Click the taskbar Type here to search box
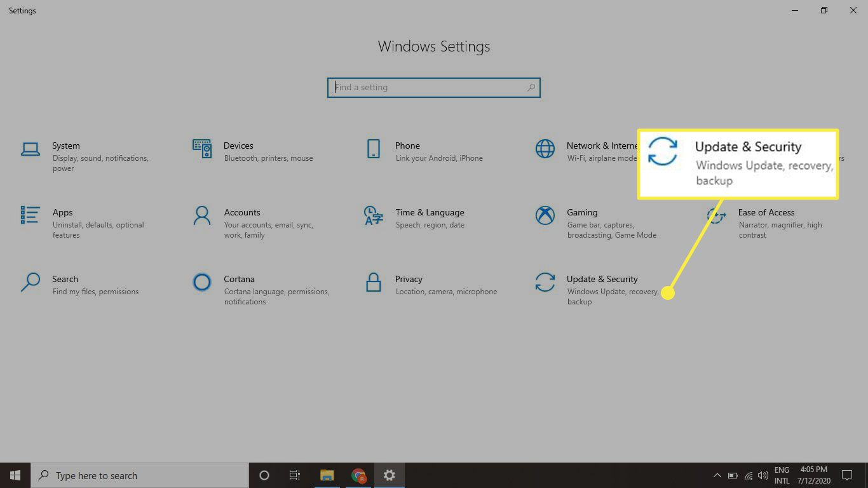 point(140,475)
